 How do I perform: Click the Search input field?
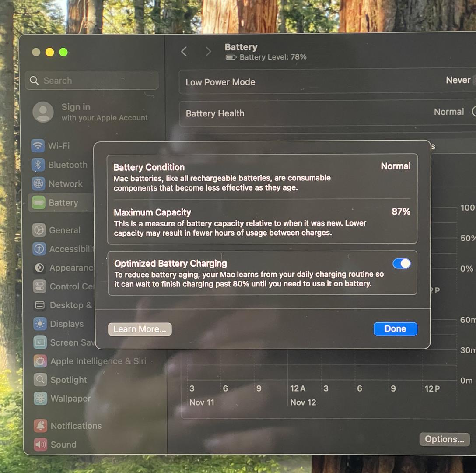92,81
